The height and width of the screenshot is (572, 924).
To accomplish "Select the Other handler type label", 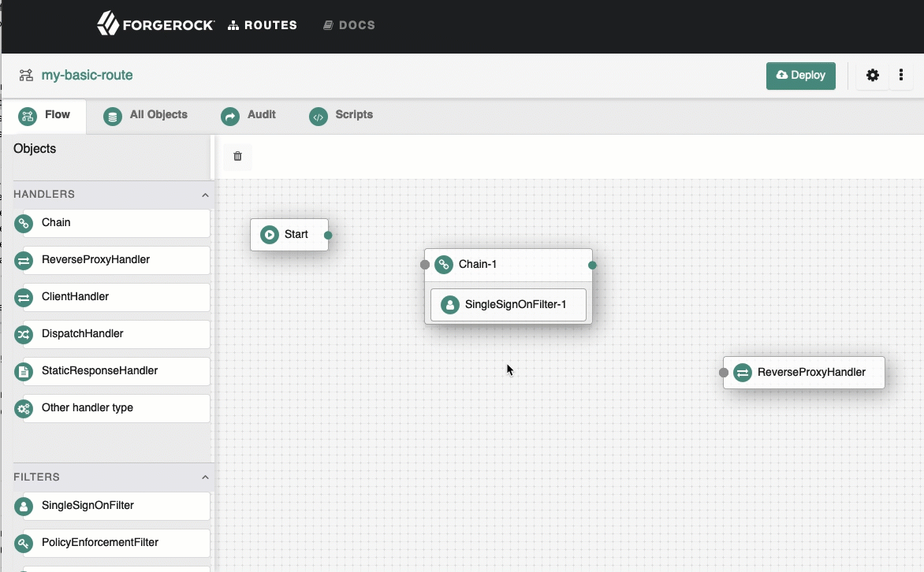I will [88, 407].
